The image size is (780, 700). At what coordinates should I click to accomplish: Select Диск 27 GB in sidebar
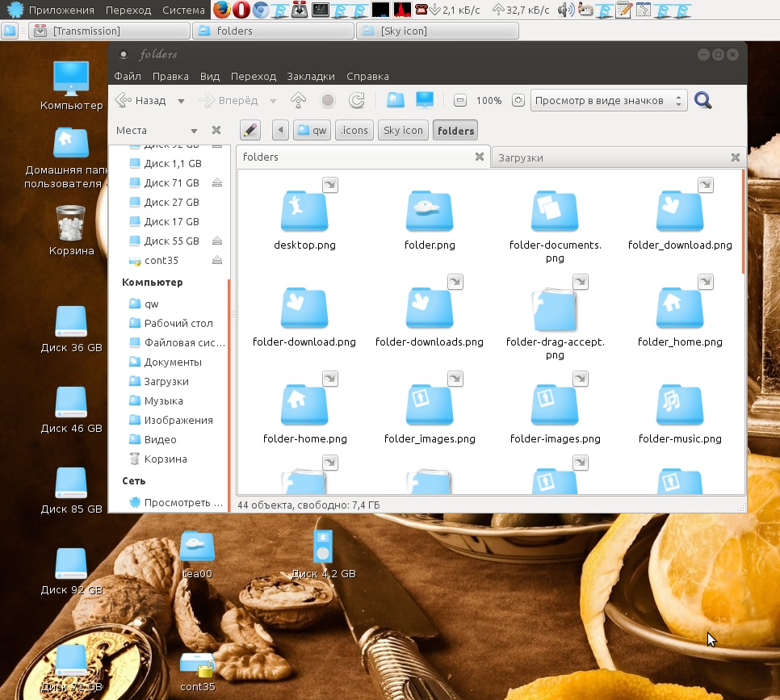pyautogui.click(x=169, y=202)
